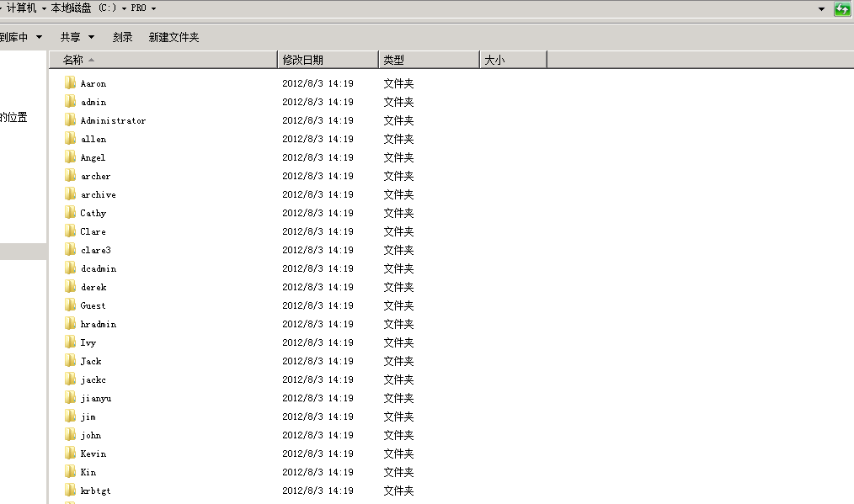The width and height of the screenshot is (854, 504).
Task: Sort by the 类型 column header
Action: tap(430, 60)
